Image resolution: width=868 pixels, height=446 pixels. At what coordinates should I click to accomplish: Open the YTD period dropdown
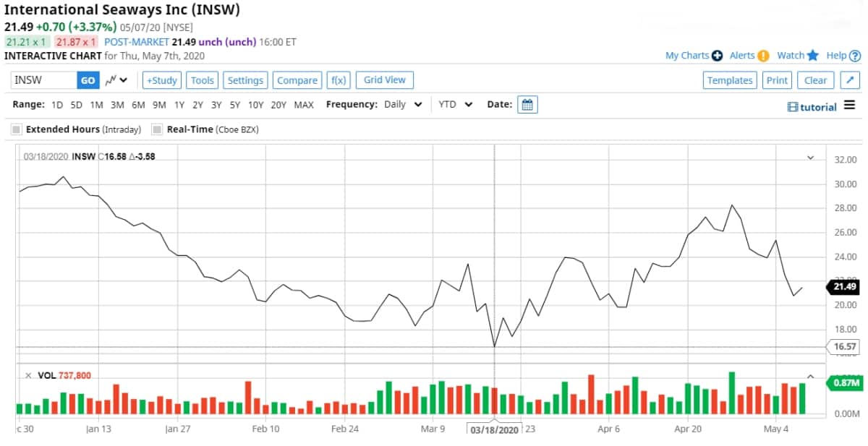(x=456, y=104)
